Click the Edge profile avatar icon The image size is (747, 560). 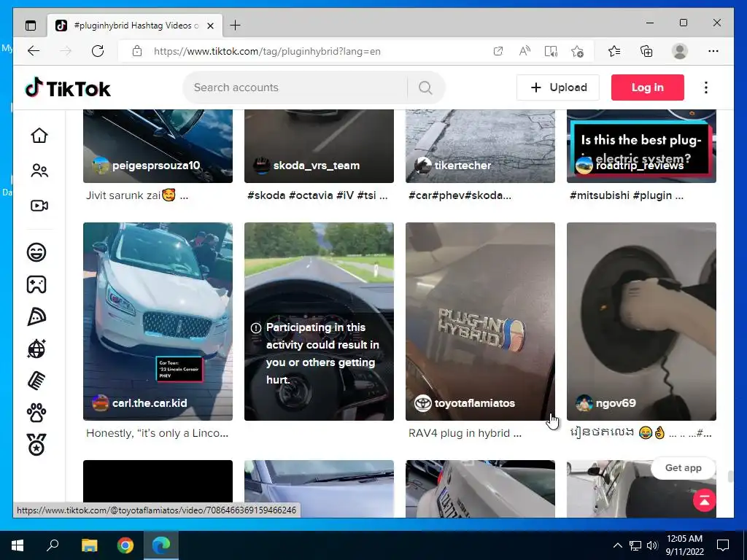[680, 51]
